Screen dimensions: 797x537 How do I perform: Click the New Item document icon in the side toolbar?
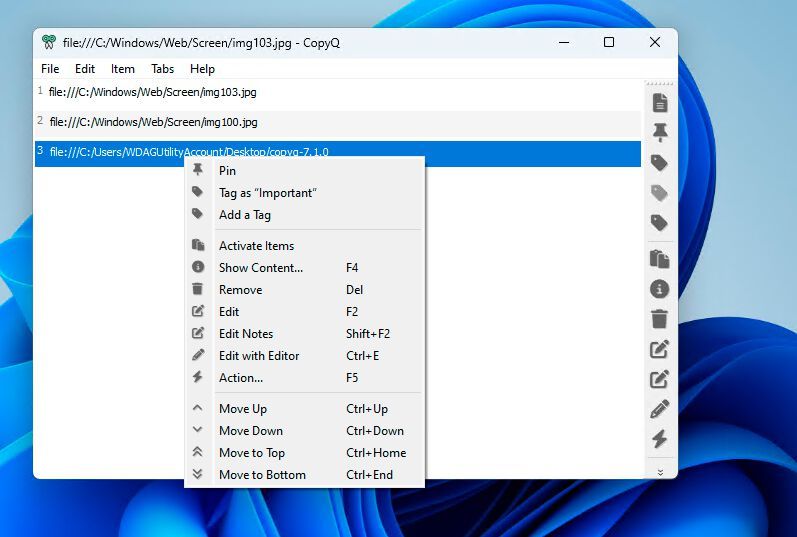[x=659, y=103]
